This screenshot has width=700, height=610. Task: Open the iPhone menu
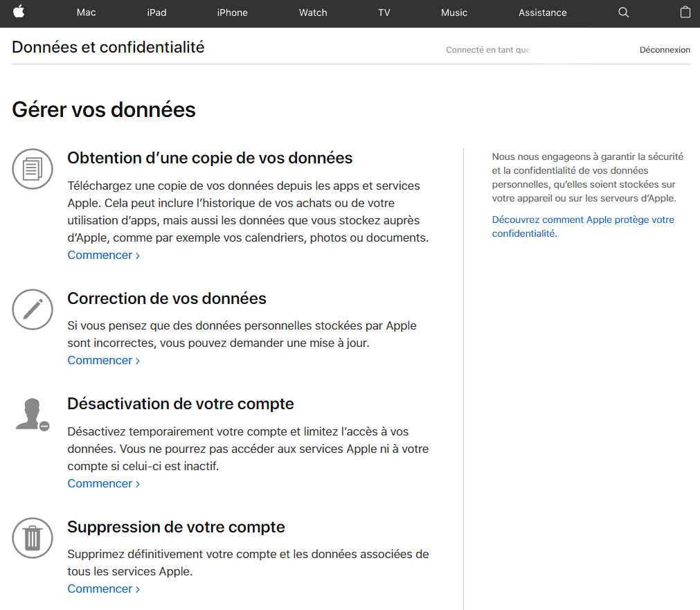click(x=232, y=12)
